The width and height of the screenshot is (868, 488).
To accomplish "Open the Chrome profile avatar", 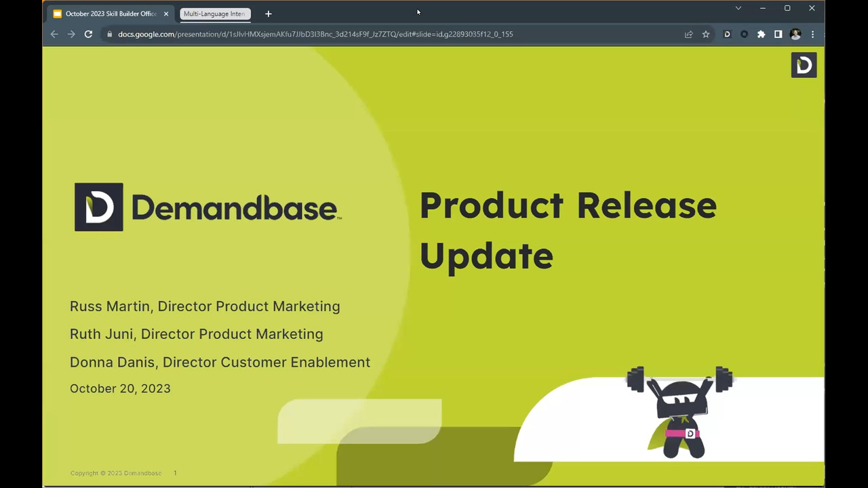I will point(795,34).
